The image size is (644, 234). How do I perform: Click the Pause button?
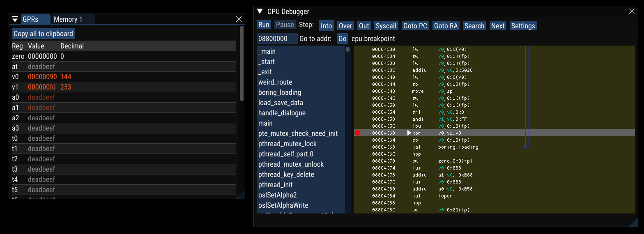point(285,25)
